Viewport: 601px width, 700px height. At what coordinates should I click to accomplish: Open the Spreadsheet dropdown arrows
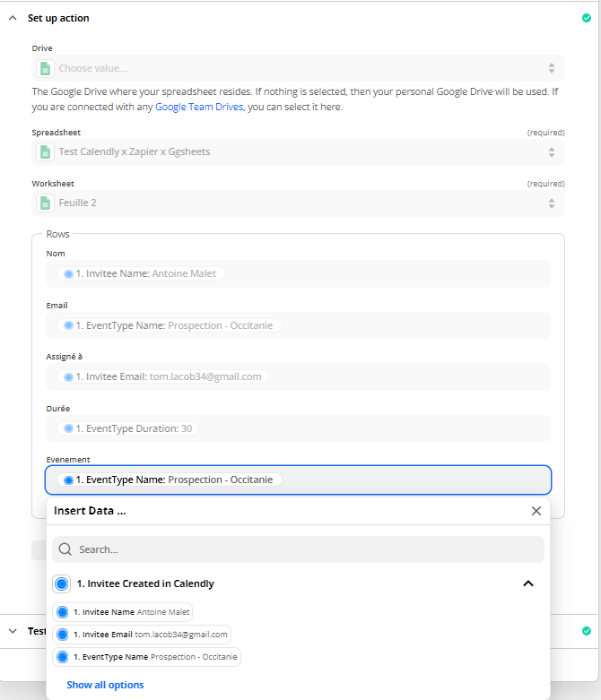552,152
